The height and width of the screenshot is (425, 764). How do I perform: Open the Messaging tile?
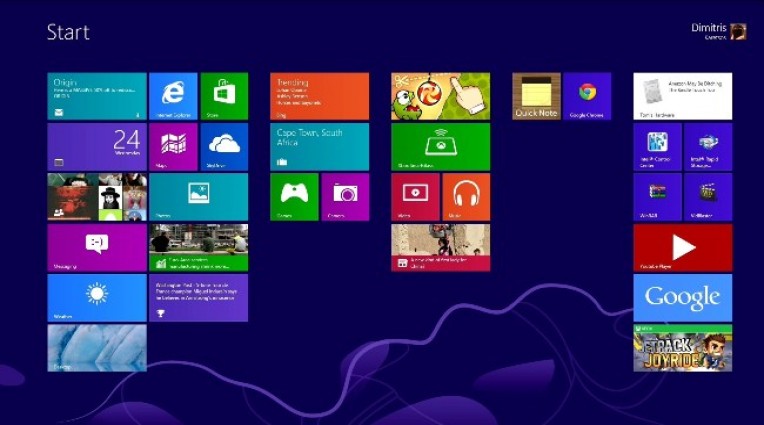pyautogui.click(x=97, y=247)
